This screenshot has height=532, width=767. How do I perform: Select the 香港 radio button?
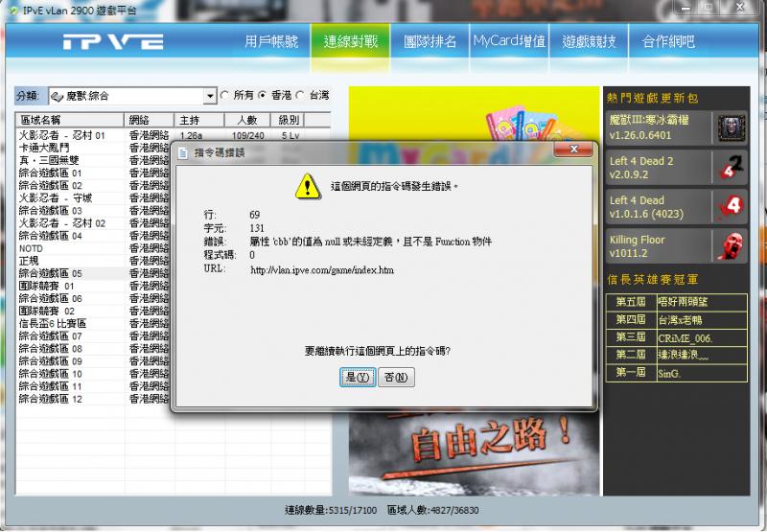263,95
